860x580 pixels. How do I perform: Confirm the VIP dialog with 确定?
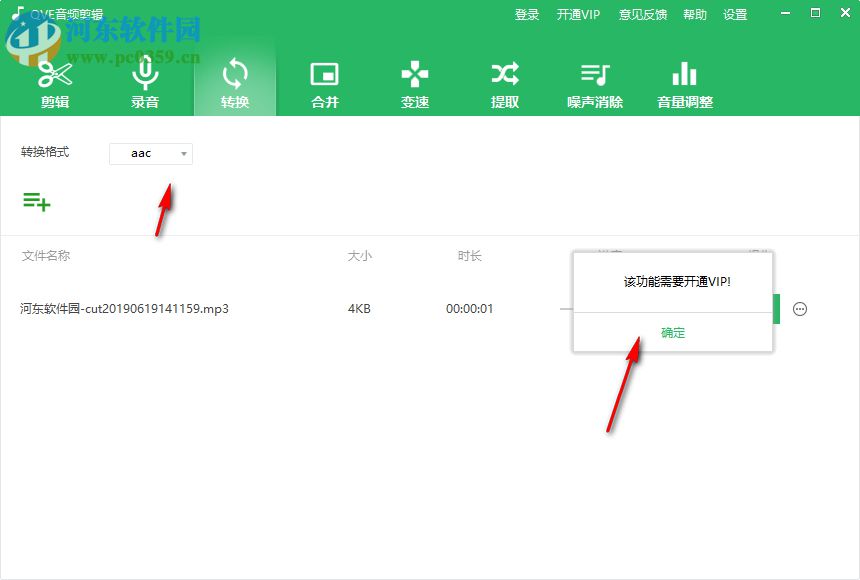[672, 333]
